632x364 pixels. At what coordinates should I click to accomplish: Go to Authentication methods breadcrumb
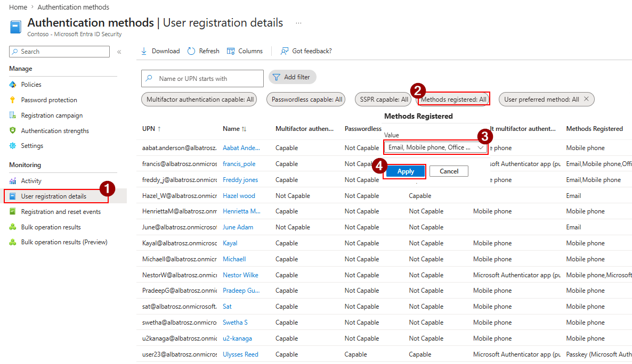pos(74,7)
